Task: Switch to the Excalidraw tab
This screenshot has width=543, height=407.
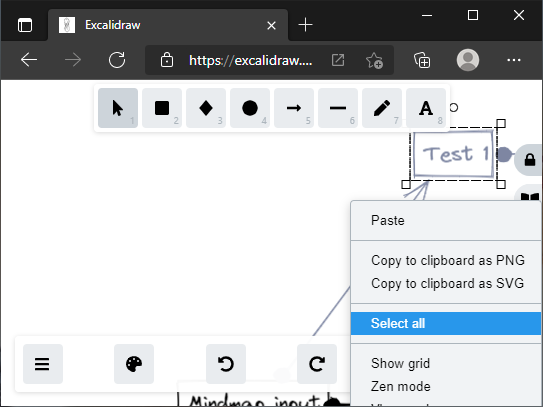Action: 168,25
